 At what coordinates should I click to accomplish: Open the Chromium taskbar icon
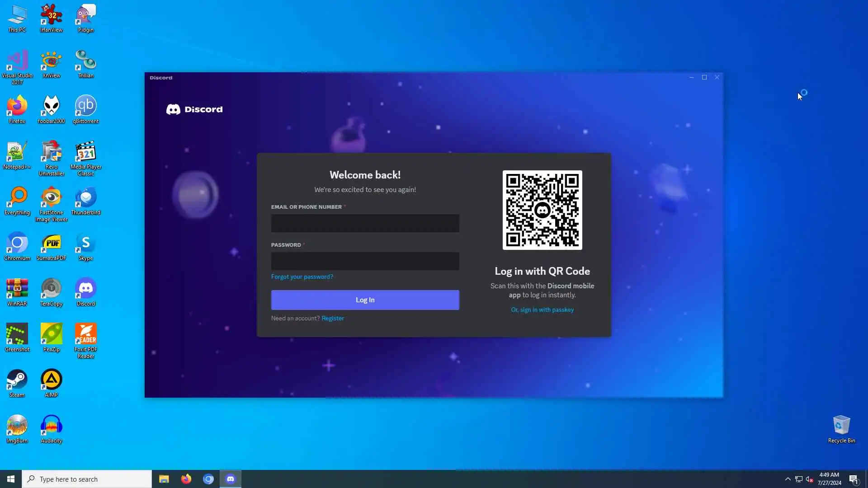tap(208, 479)
